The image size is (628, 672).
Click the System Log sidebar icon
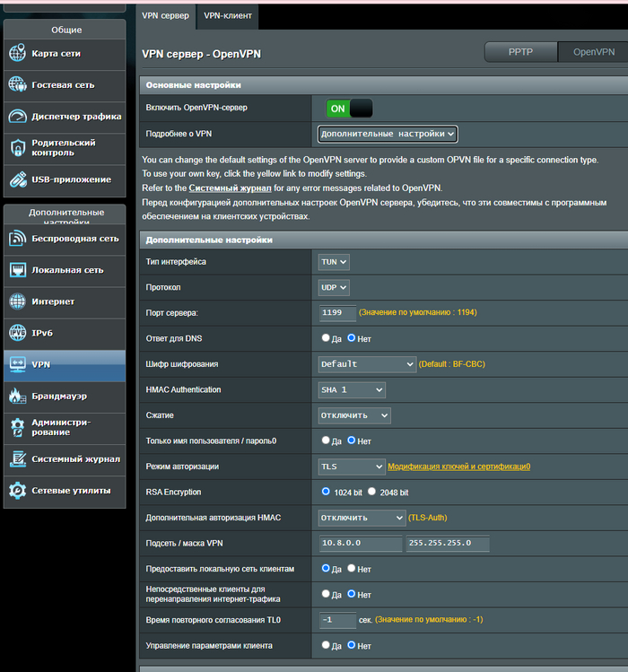point(18,459)
